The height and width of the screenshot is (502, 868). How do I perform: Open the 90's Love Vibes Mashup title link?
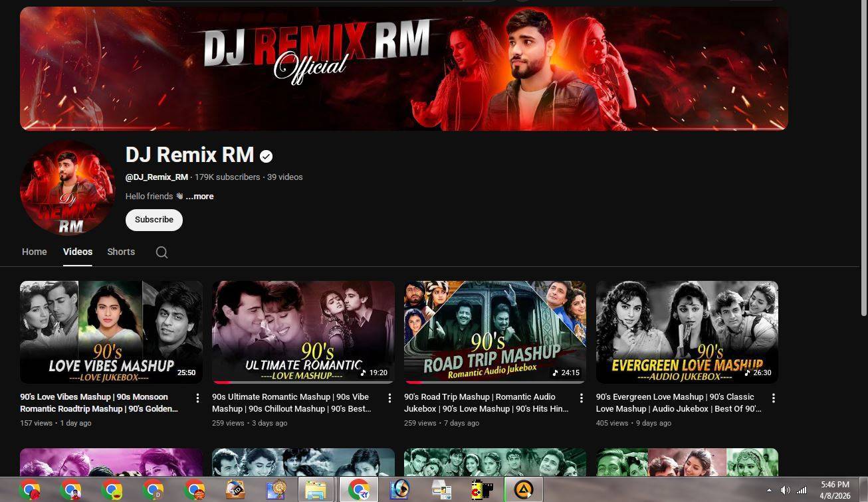click(98, 402)
